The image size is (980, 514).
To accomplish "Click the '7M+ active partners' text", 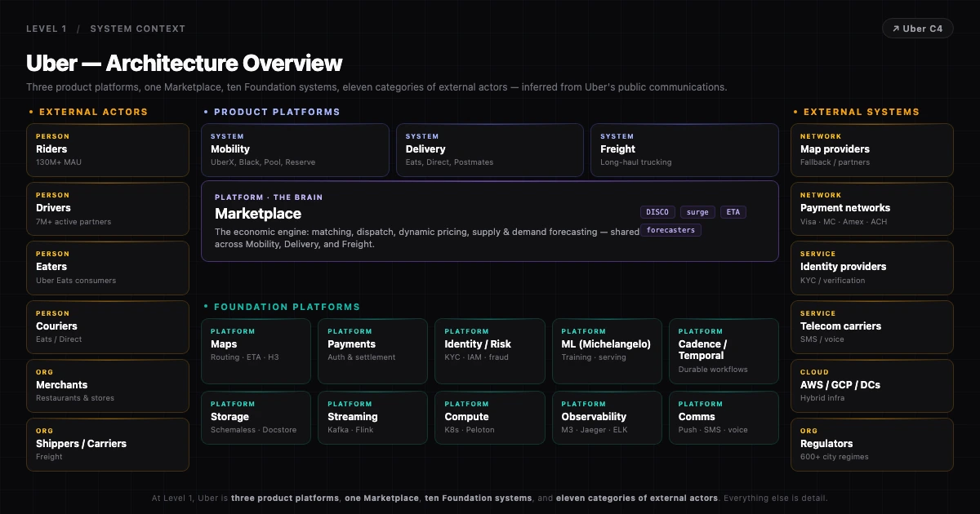I will click(x=73, y=222).
